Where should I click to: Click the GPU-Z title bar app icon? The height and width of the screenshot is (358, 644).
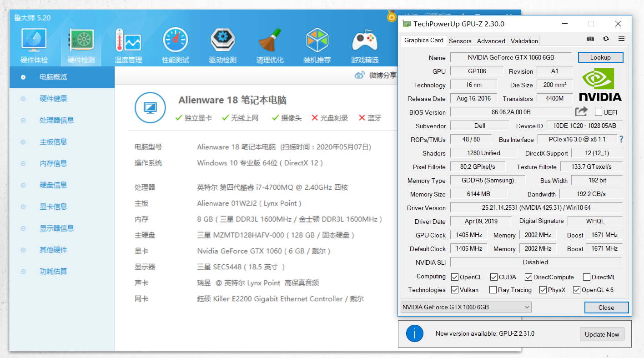point(406,24)
